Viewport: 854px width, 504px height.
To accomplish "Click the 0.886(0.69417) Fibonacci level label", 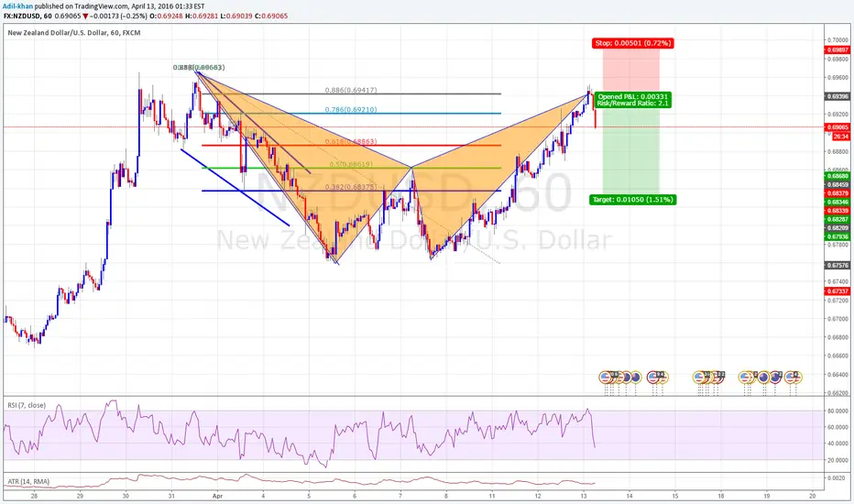I will [x=351, y=90].
